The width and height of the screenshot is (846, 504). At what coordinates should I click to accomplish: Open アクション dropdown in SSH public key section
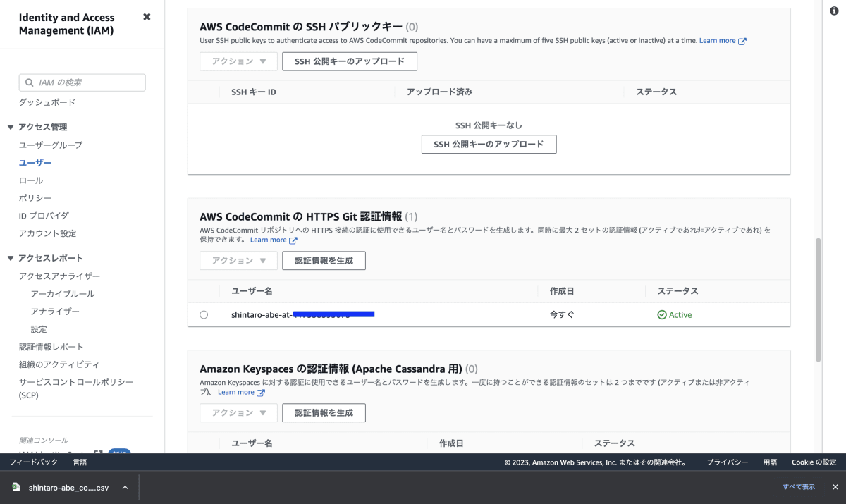coord(239,61)
